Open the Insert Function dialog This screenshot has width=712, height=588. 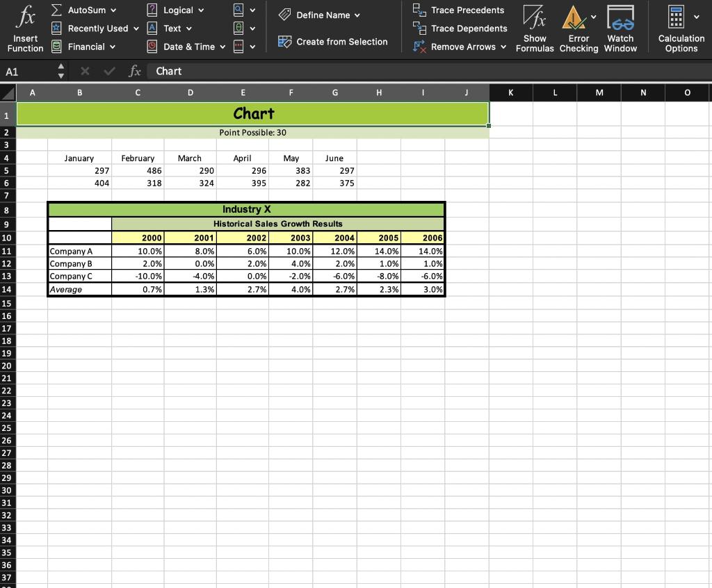[26, 27]
